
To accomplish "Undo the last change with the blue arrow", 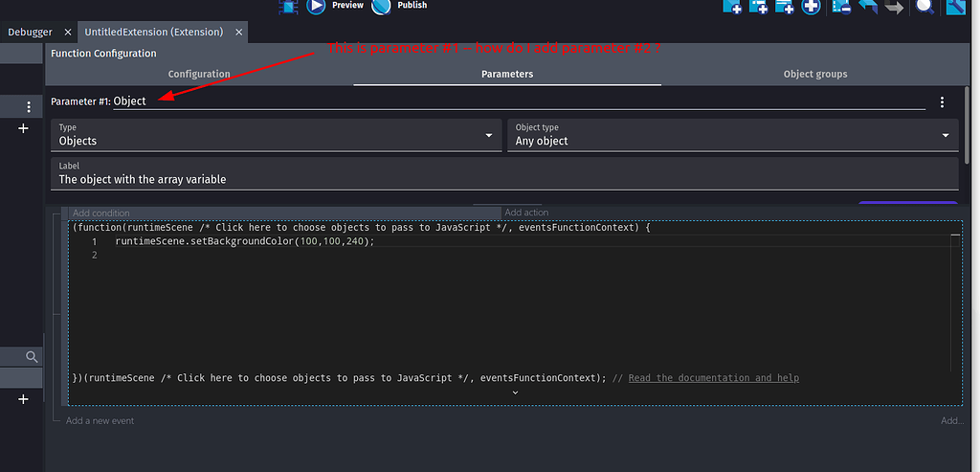I will tap(867, 7).
